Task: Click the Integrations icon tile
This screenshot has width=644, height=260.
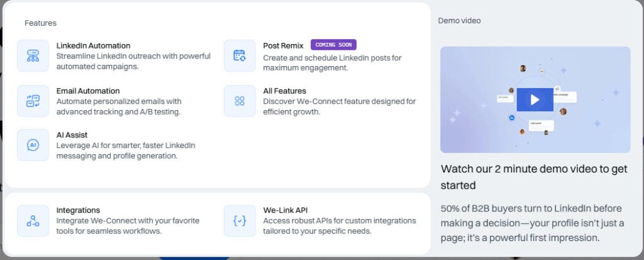Action: pos(33,220)
